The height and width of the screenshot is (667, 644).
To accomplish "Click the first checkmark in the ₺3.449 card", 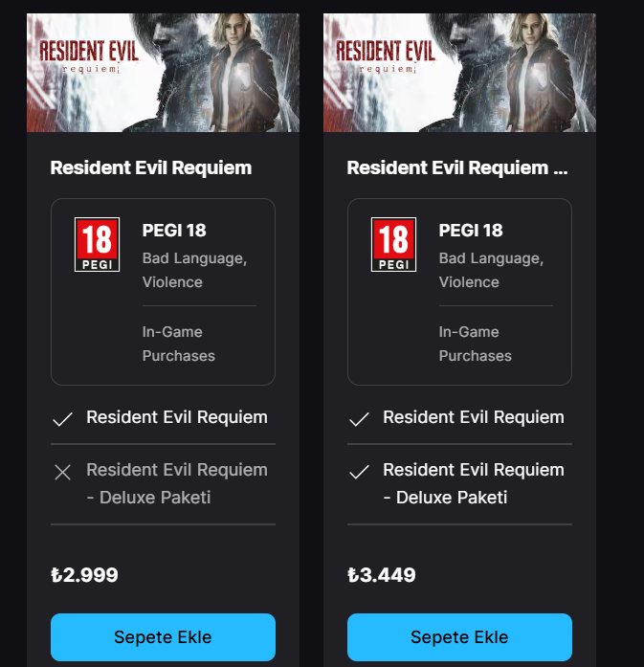I will tap(360, 419).
